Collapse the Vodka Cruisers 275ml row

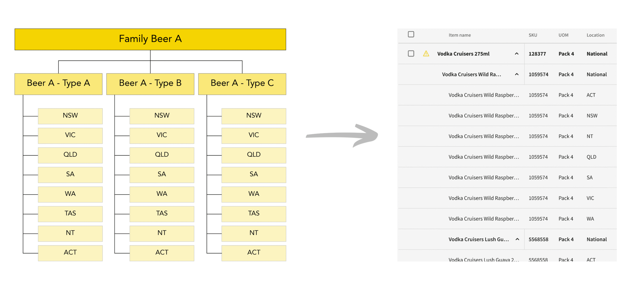click(516, 54)
